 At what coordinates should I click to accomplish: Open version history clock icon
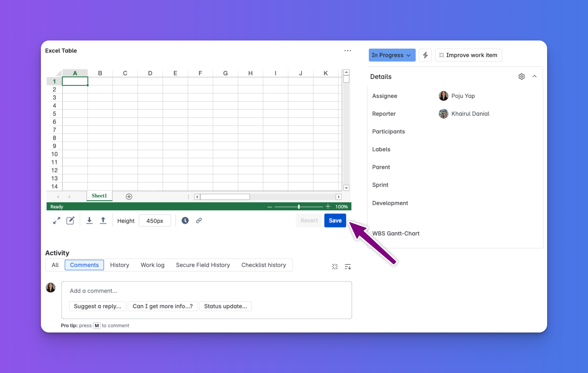coord(185,221)
